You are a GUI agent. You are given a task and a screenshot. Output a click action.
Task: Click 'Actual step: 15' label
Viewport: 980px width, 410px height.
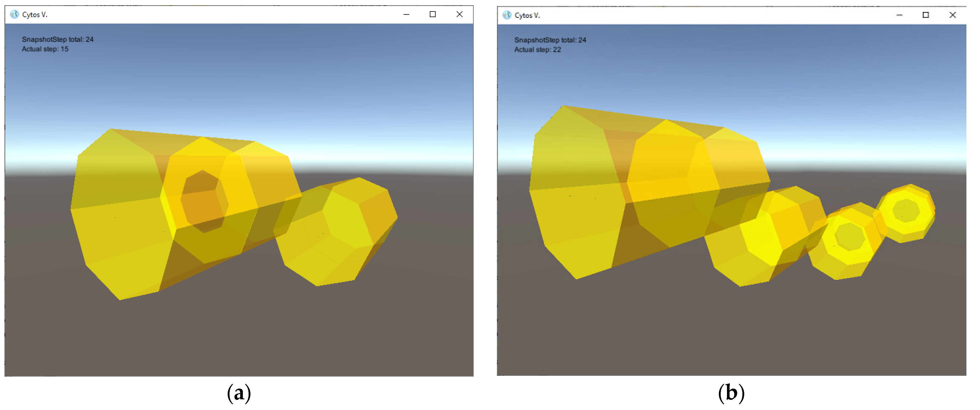45,49
